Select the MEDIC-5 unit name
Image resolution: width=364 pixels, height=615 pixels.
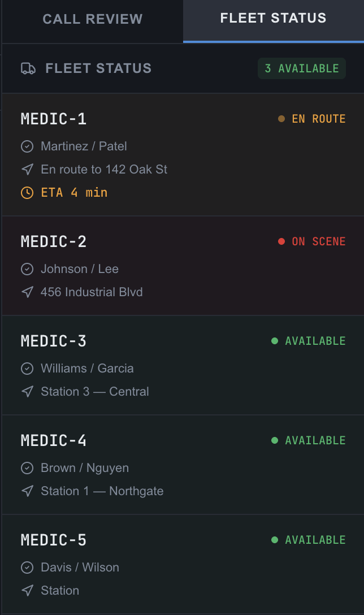(53, 540)
